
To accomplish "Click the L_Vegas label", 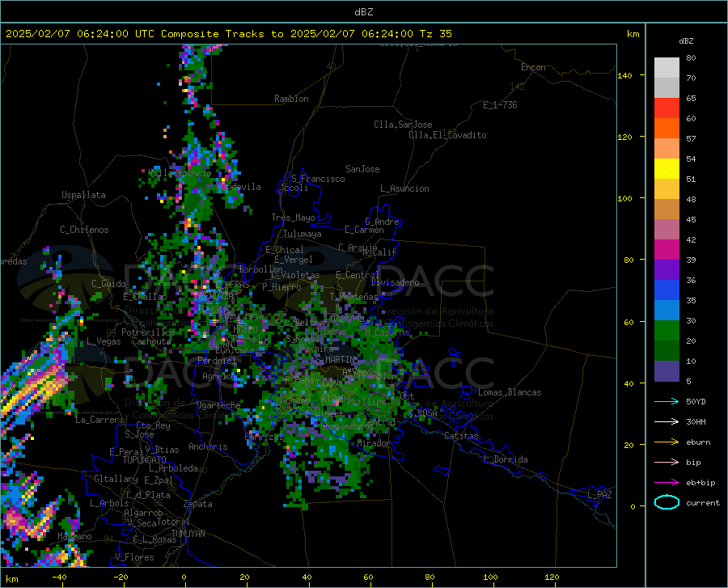I will (104, 341).
